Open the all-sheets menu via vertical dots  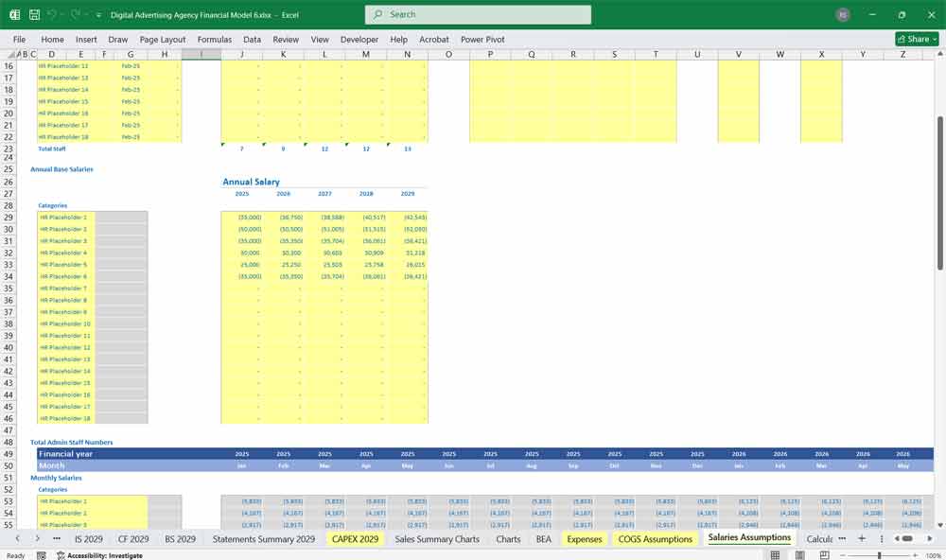point(882,538)
